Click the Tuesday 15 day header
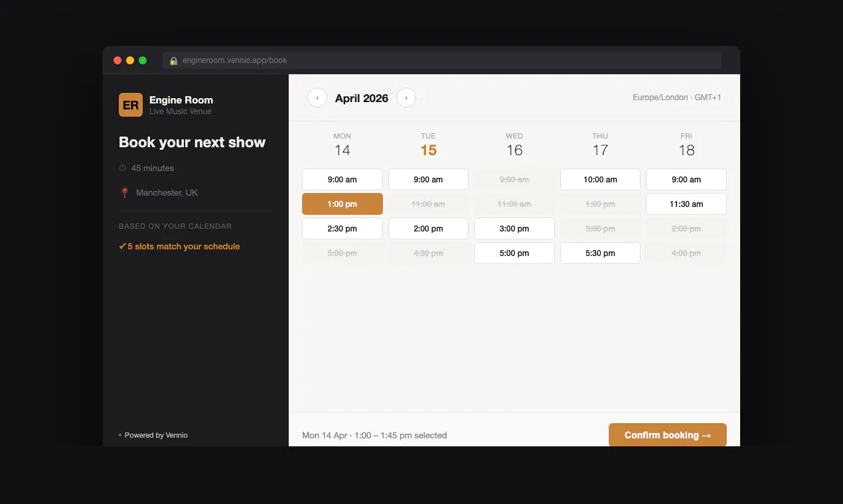This screenshot has width=843, height=504. click(428, 145)
